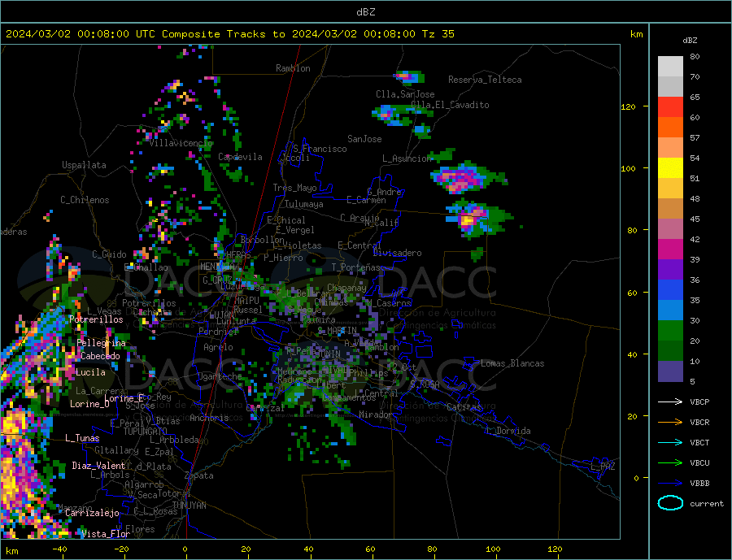Image resolution: width=732 pixels, height=560 pixels.
Task: Click the '57' dBZ scale value
Action: (x=695, y=137)
